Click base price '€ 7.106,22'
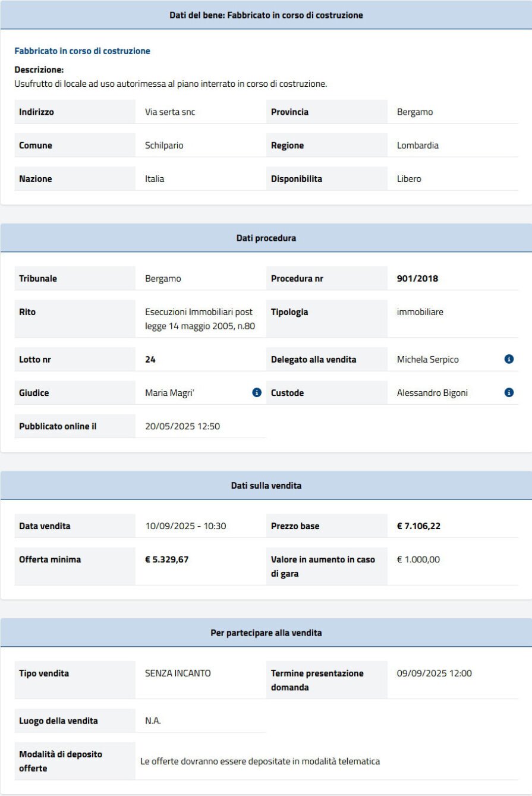The height and width of the screenshot is (796, 532). coord(418,526)
